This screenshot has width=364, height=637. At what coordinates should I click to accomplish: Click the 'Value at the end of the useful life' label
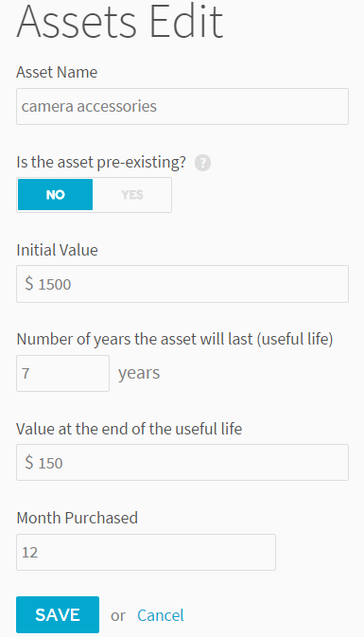(x=129, y=429)
